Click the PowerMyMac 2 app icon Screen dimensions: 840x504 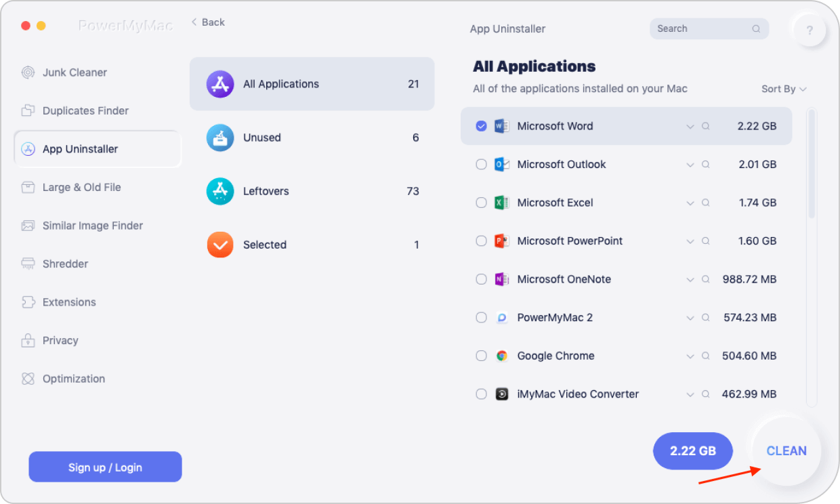(x=501, y=317)
